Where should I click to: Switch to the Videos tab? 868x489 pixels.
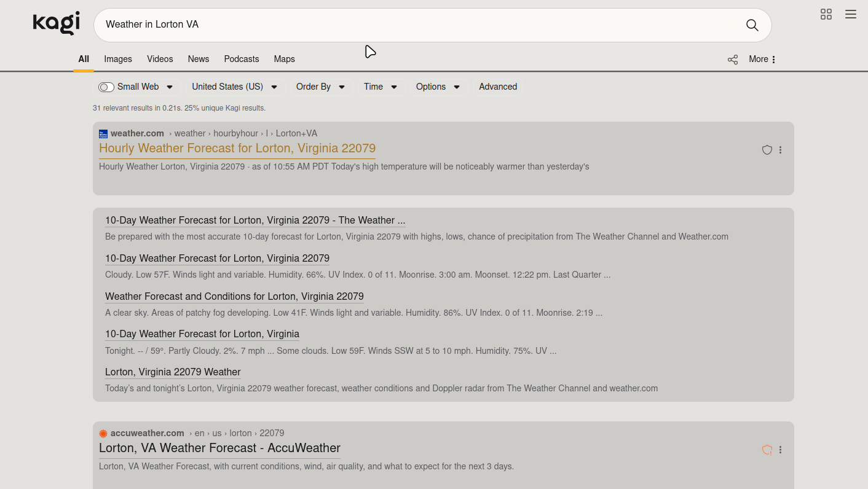pos(160,59)
